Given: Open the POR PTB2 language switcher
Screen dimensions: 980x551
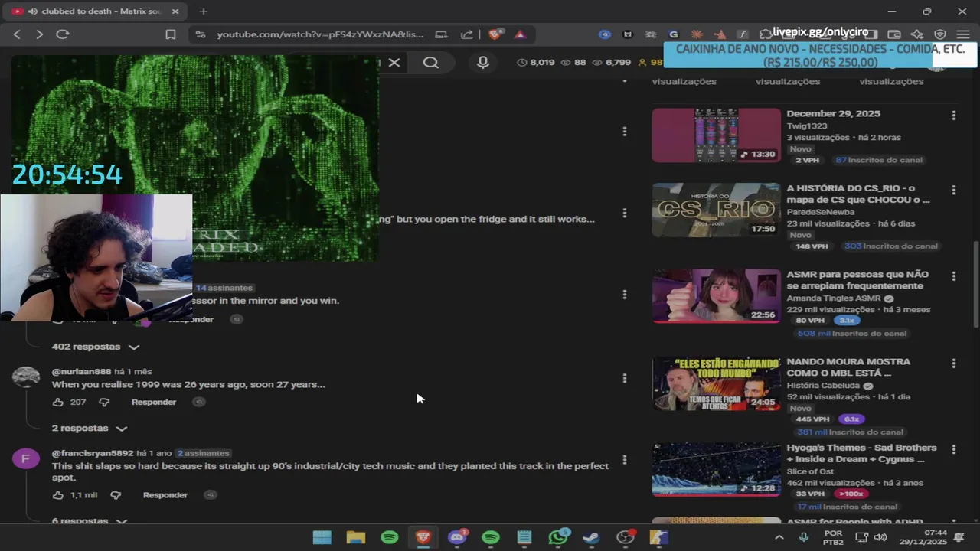Looking at the screenshot, I should (x=833, y=538).
